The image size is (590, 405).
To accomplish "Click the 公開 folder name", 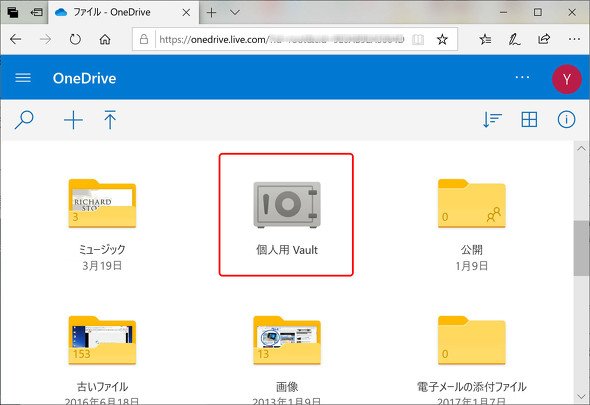I will pyautogui.click(x=471, y=249).
